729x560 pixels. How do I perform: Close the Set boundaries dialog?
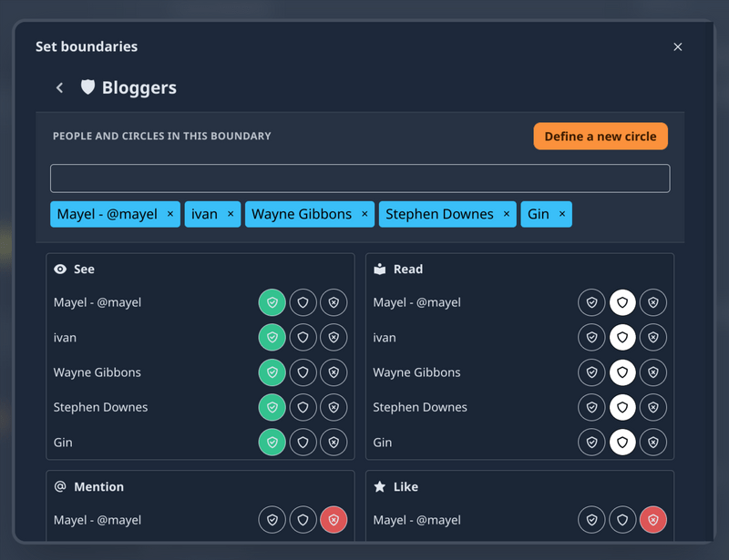pyautogui.click(x=677, y=46)
